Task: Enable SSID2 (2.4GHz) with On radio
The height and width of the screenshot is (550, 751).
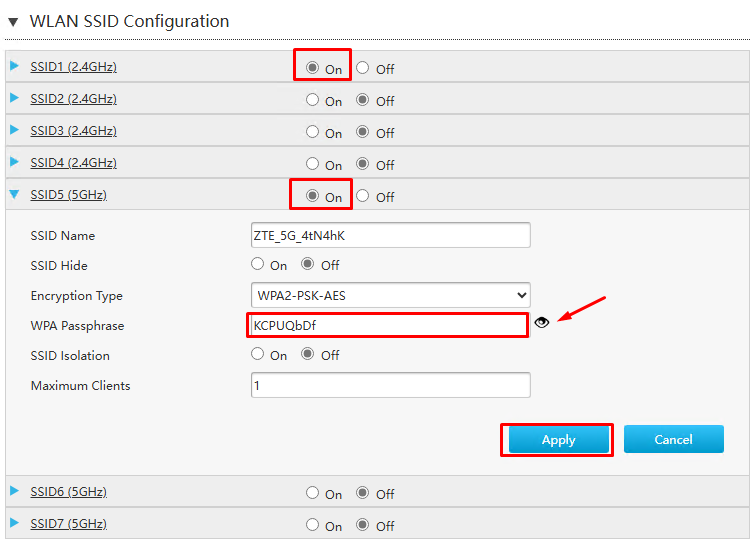Action: [312, 100]
